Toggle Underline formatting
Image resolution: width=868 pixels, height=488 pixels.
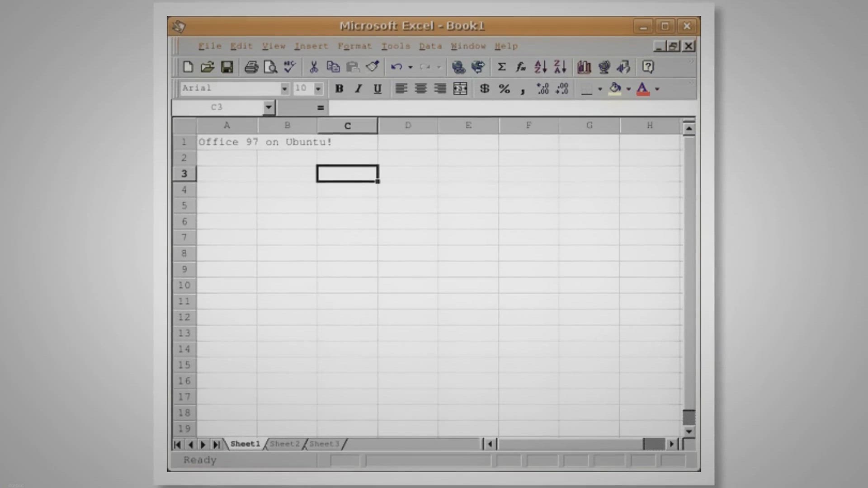click(x=377, y=89)
